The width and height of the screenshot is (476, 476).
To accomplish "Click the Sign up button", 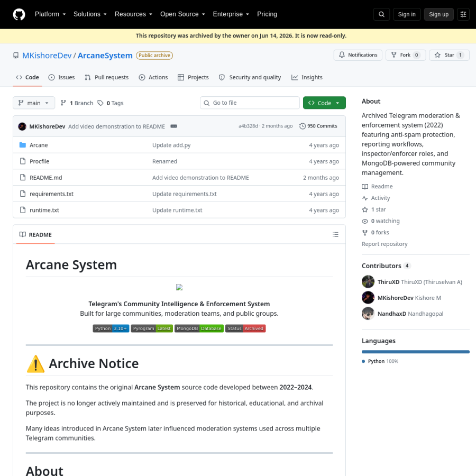I will pos(438,14).
